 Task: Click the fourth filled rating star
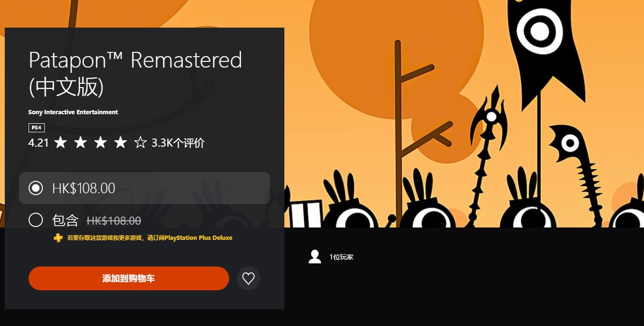point(121,142)
